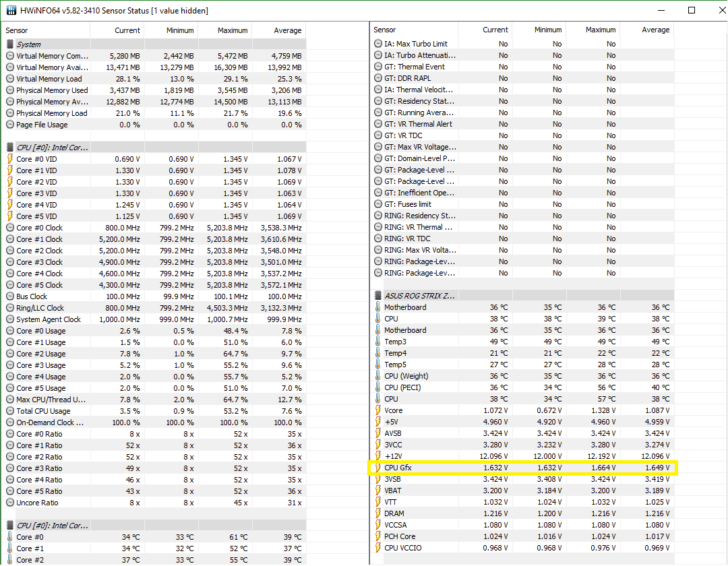Click the clock icon beside Core #0 Clock
This screenshot has width=728, height=566.
(9, 227)
